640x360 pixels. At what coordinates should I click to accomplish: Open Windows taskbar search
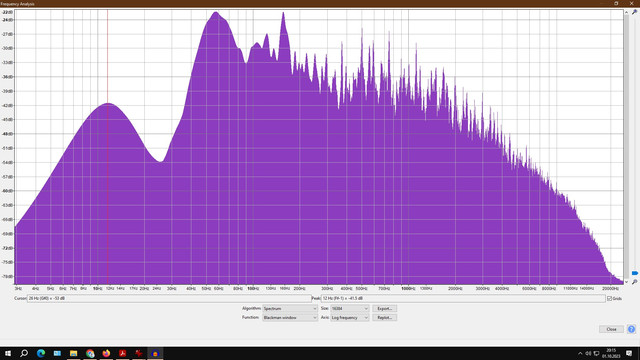click(24, 353)
